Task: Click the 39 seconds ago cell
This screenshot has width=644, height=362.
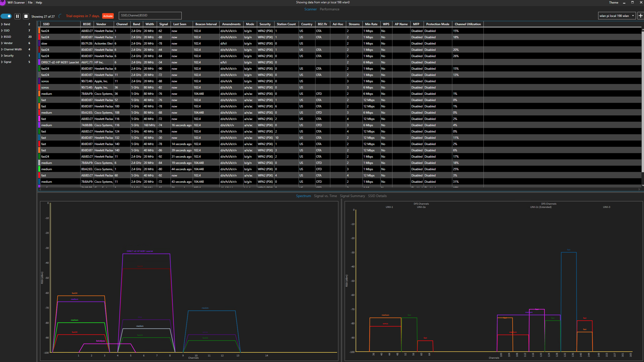Action: (181, 150)
